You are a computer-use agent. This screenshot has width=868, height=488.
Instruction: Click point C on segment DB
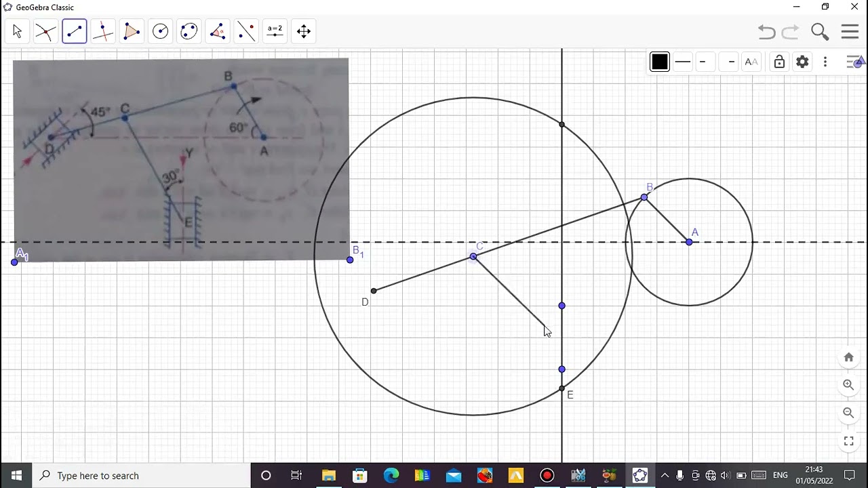[x=473, y=256]
